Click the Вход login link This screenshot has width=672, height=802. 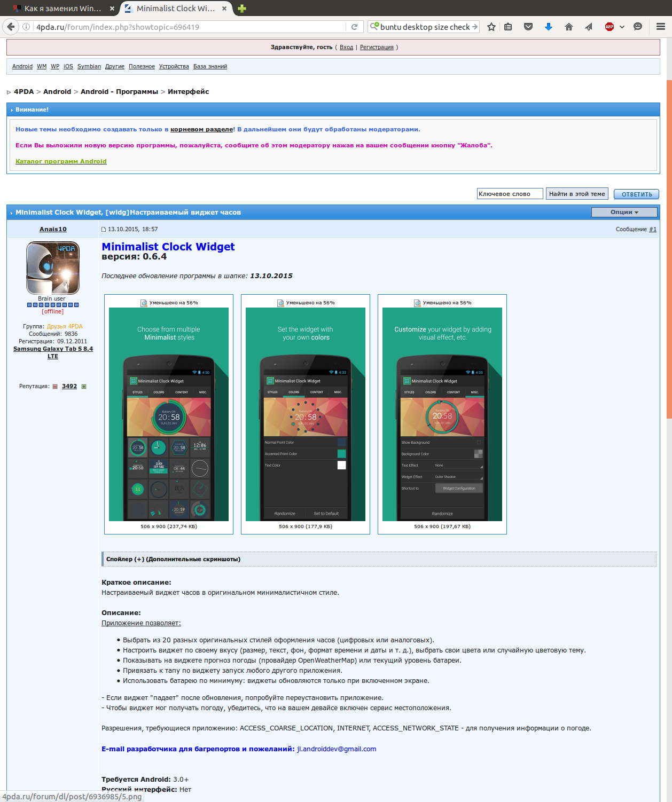click(346, 48)
